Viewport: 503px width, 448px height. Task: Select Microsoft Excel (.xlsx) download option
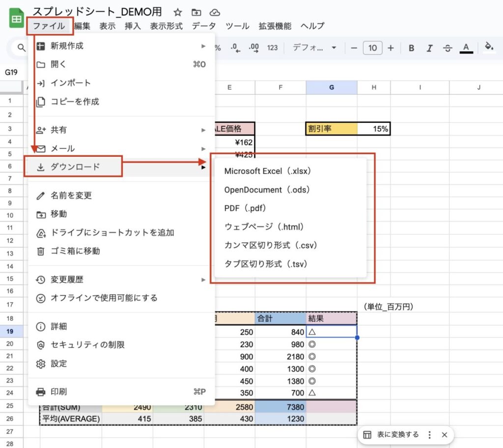click(268, 171)
